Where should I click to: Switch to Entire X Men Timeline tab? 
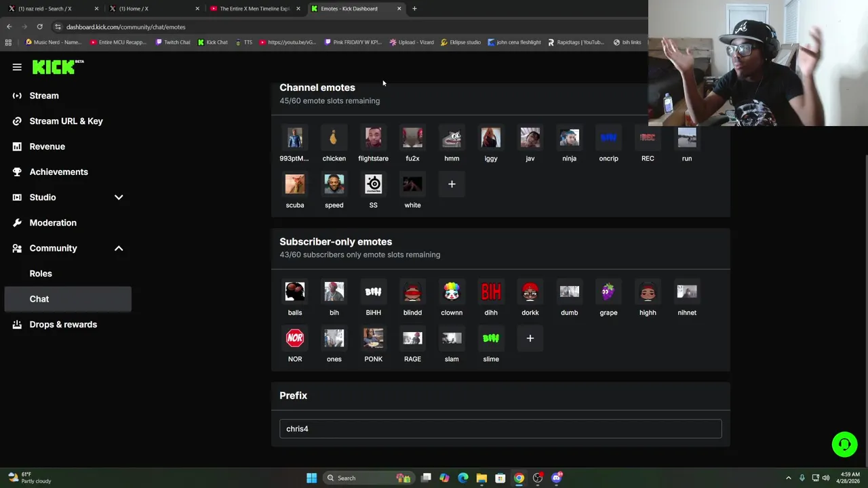[x=254, y=9]
